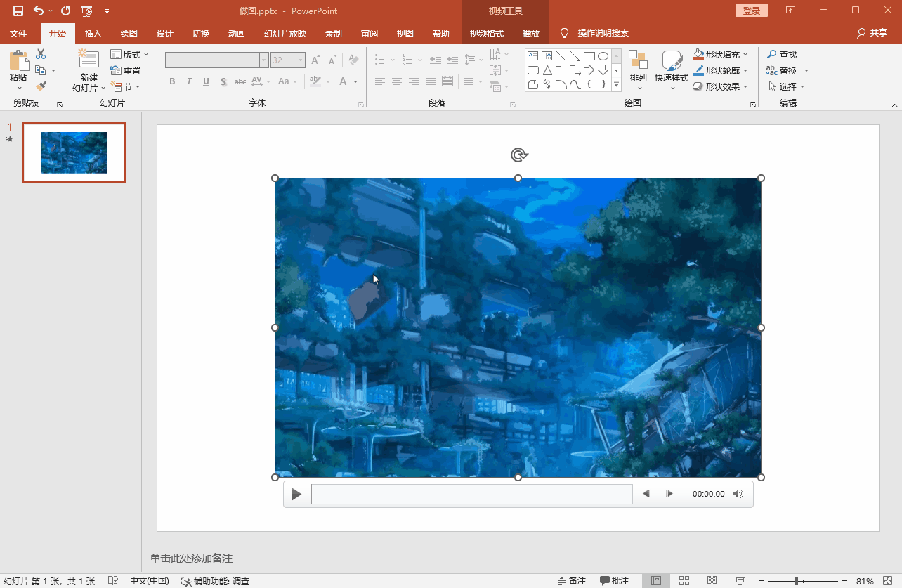Open the 节 section dropdown
The width and height of the screenshot is (902, 588).
(126, 86)
